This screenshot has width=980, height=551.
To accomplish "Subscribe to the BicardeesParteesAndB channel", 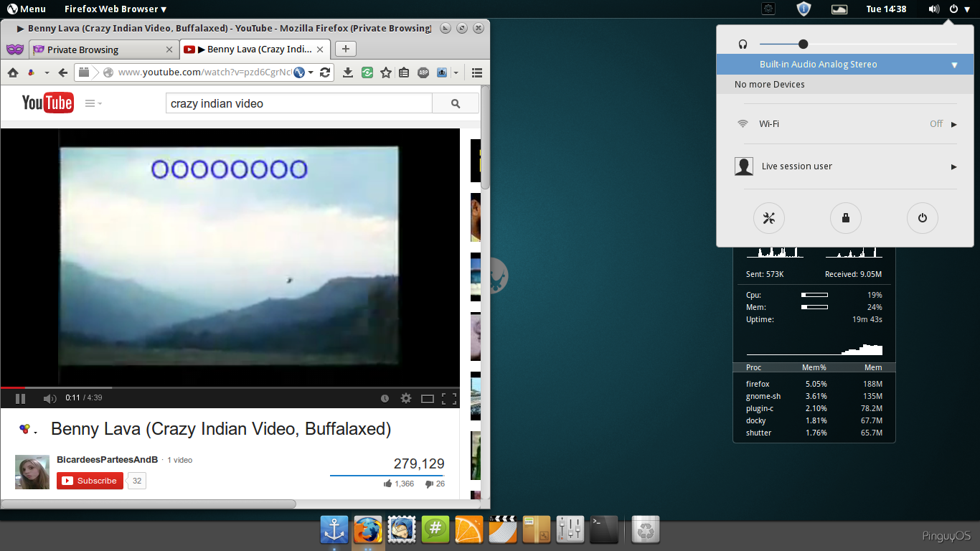I will [x=90, y=481].
